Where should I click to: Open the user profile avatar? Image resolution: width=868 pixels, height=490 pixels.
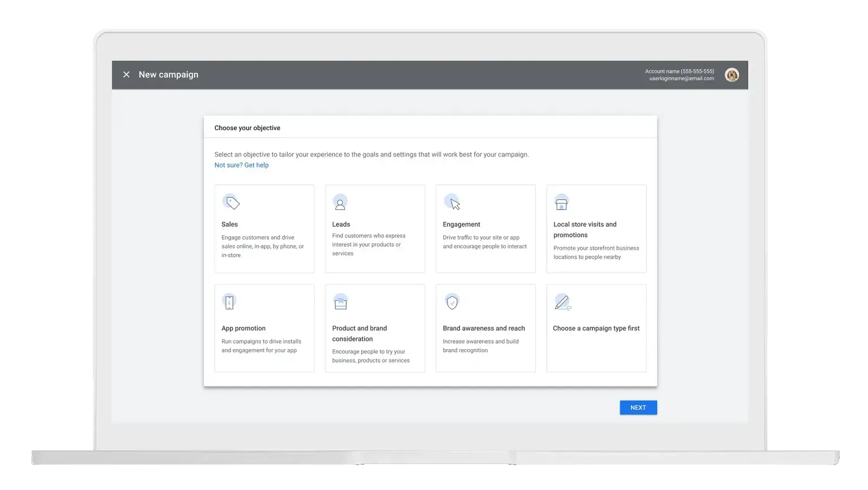732,75
